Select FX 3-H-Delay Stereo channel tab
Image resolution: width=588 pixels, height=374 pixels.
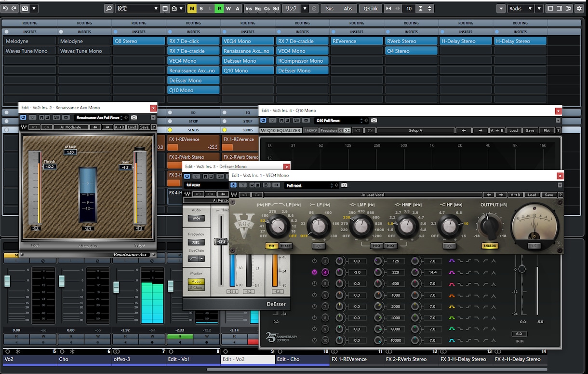[466, 359]
